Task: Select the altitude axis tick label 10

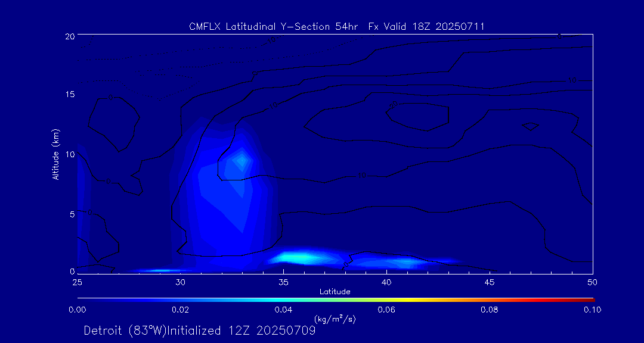Action: (69, 154)
